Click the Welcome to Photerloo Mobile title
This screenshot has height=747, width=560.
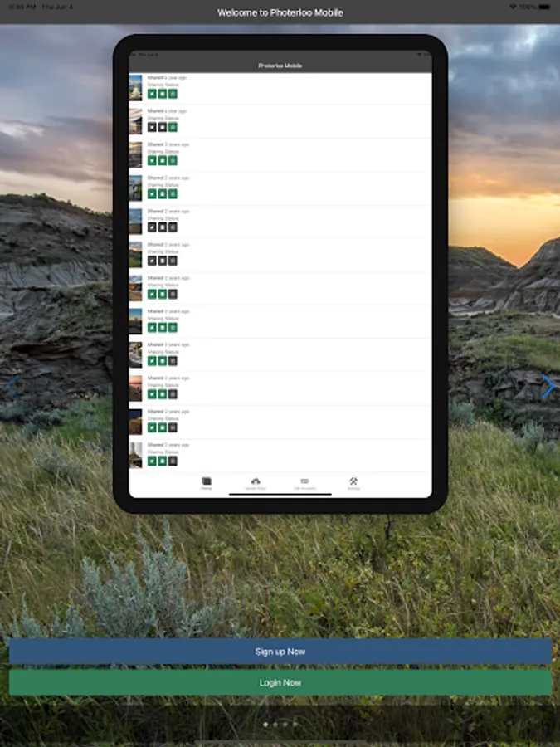[x=280, y=12]
